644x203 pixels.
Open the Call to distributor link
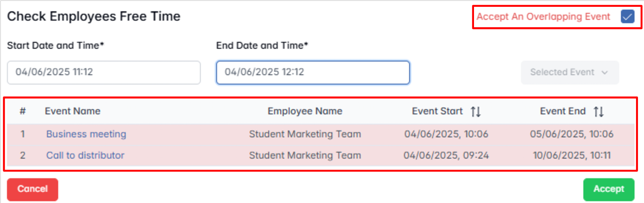85,155
